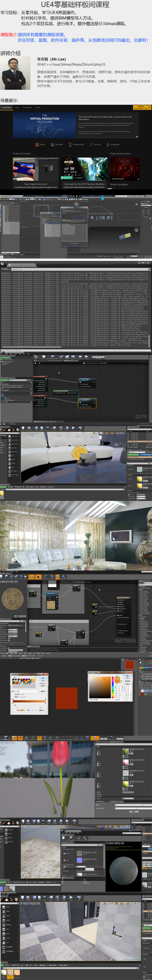Click the upper yellow material swatch in Details
The image size is (152, 980).
click(139, 479)
